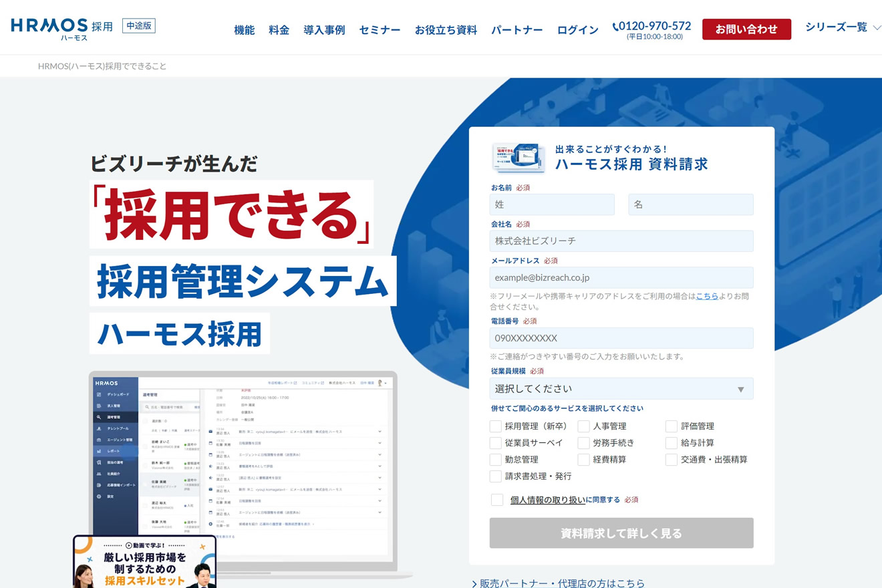882x588 pixels.
Task: Focus the 名 (first name) field
Action: (691, 204)
